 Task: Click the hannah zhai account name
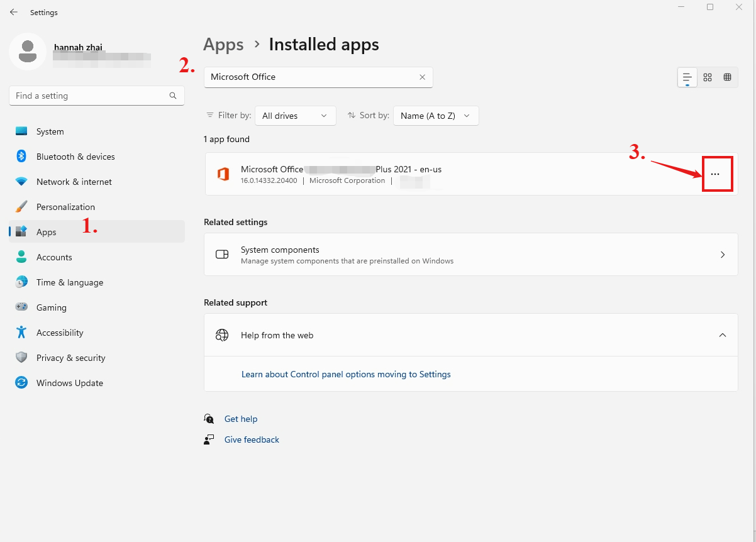tap(78, 47)
